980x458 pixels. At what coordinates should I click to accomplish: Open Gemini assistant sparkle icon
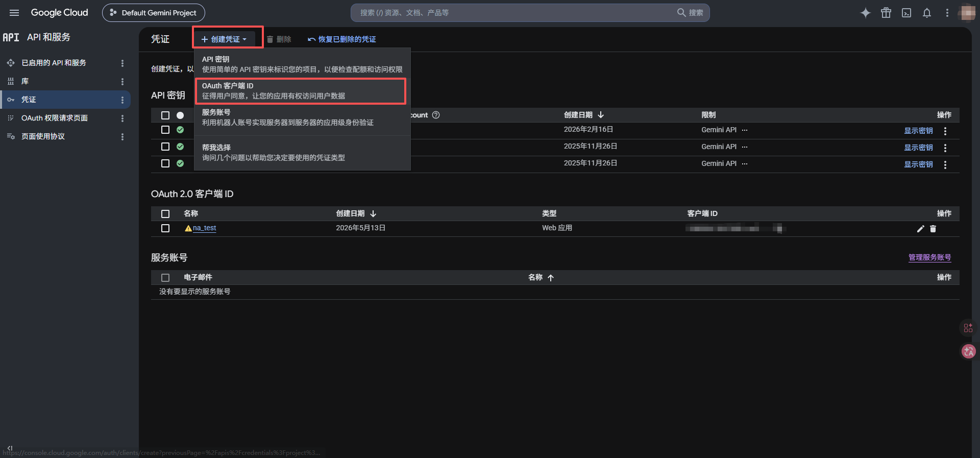(x=866, y=13)
